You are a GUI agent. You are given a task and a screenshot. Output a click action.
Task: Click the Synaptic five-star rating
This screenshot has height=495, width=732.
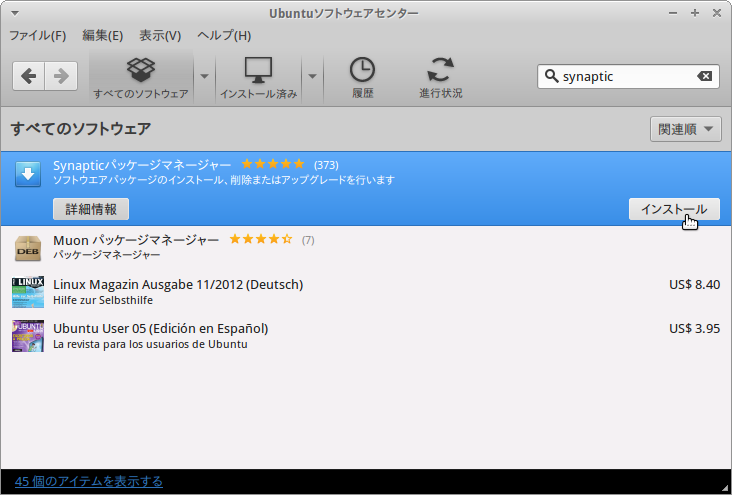[273, 164]
